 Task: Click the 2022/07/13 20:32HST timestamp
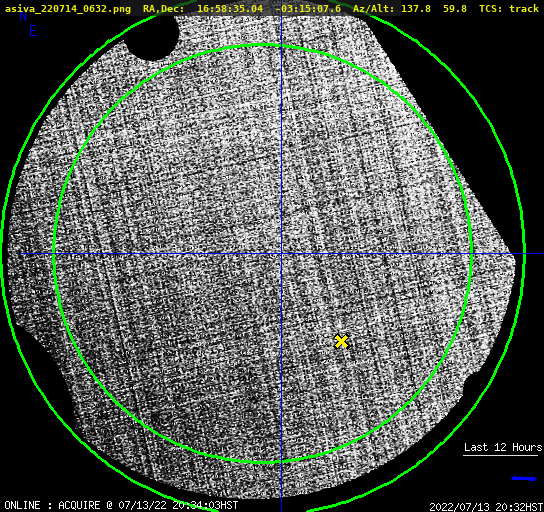click(486, 507)
